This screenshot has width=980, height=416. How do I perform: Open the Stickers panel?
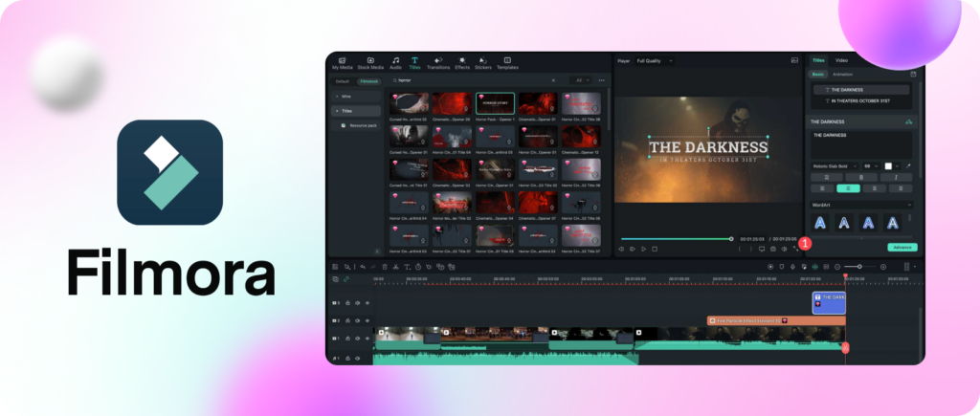483,62
